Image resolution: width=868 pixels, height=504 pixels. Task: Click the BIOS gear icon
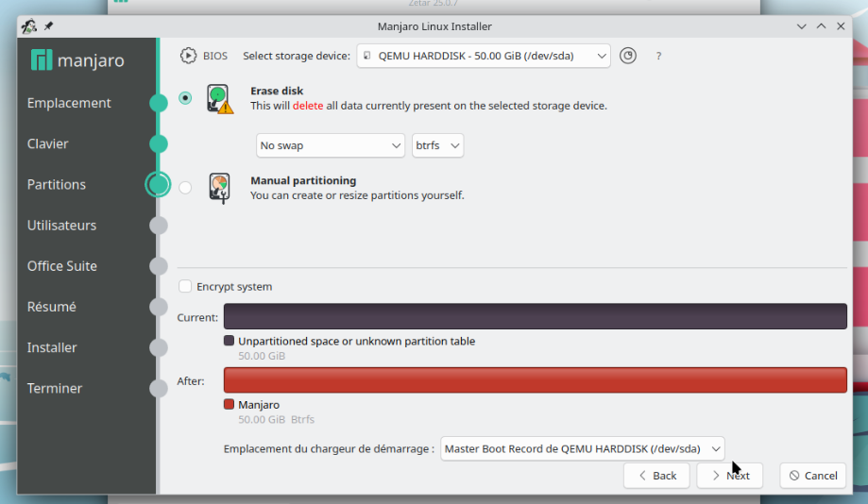point(188,56)
